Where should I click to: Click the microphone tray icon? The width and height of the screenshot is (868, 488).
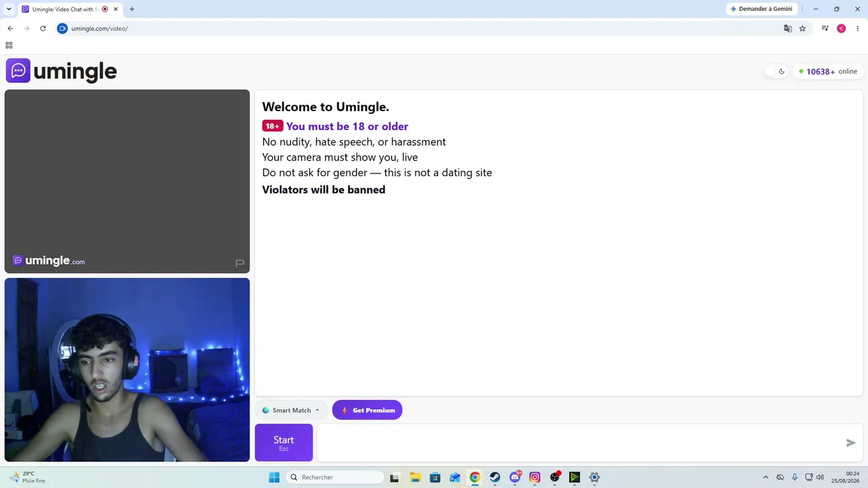[795, 477]
